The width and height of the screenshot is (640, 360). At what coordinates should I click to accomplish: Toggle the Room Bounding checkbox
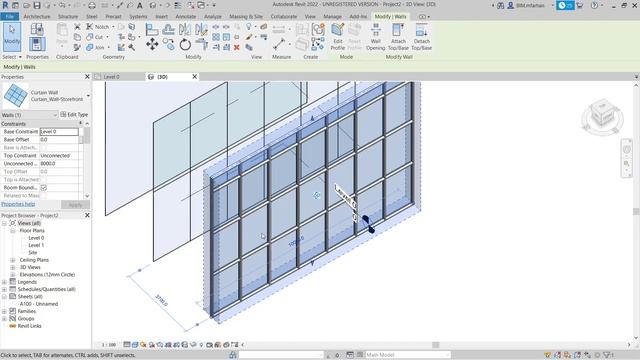(x=44, y=188)
